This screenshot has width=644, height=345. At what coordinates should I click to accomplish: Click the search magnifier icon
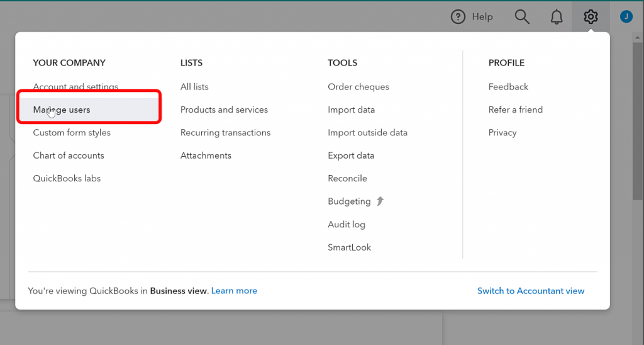(522, 17)
